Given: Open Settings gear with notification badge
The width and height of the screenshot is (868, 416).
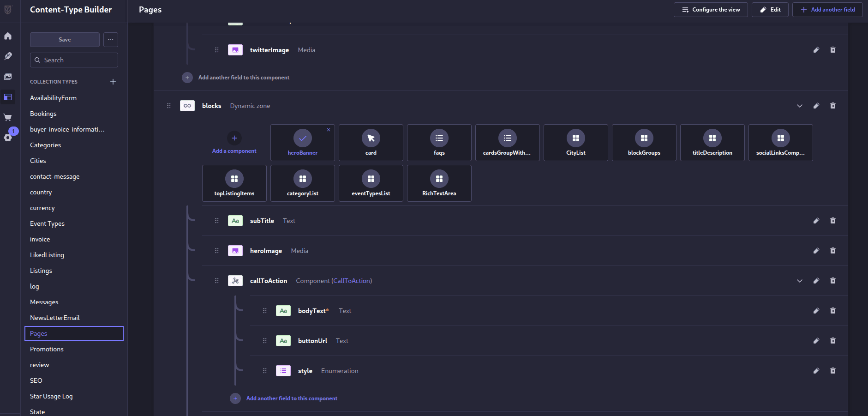Looking at the screenshot, I should [8, 138].
